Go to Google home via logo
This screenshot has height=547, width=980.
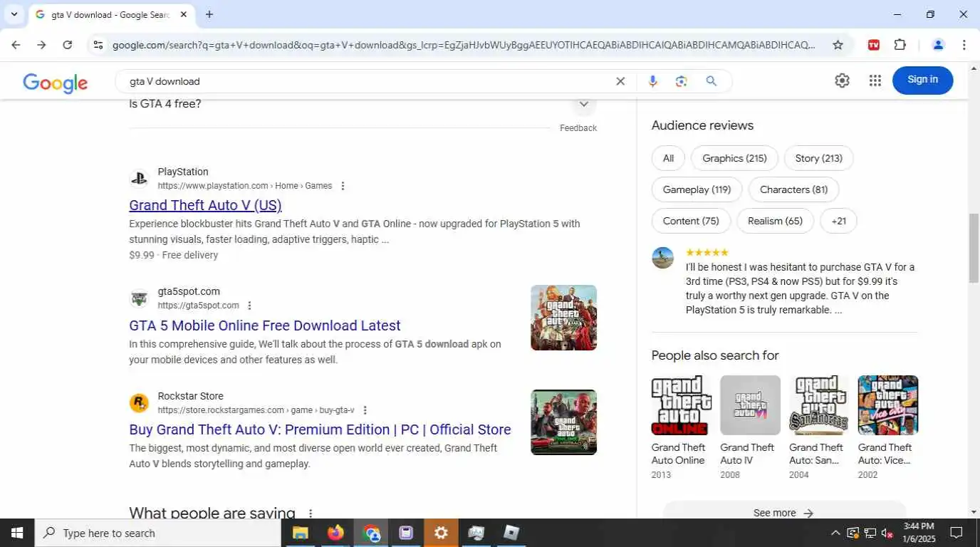[x=55, y=83]
